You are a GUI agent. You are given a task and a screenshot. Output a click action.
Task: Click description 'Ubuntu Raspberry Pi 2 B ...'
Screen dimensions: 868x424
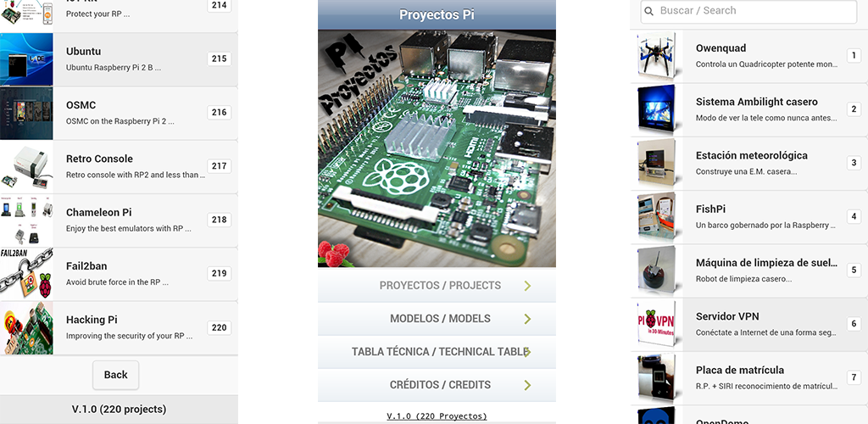[x=114, y=68]
